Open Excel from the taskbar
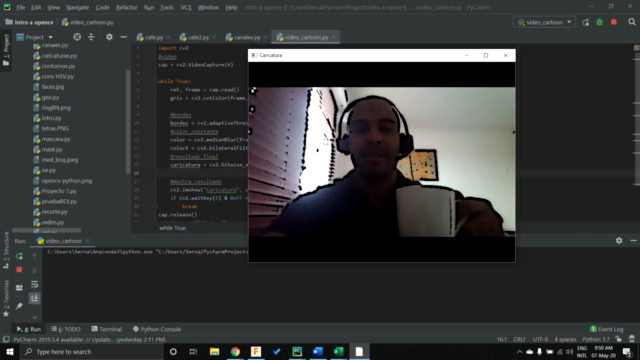Screen dimensions: 640x360 pos(338,351)
